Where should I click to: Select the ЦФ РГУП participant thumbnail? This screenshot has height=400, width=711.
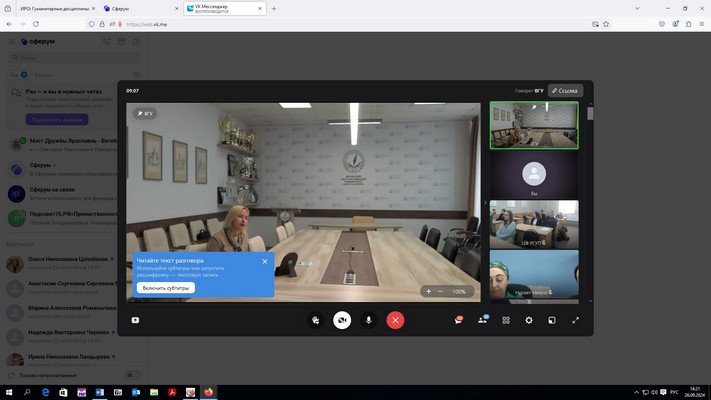534,224
